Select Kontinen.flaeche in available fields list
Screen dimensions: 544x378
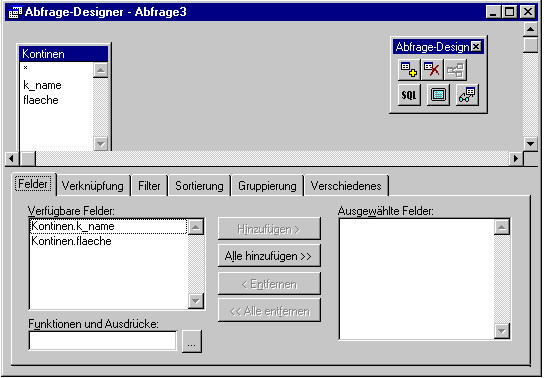[108, 241]
